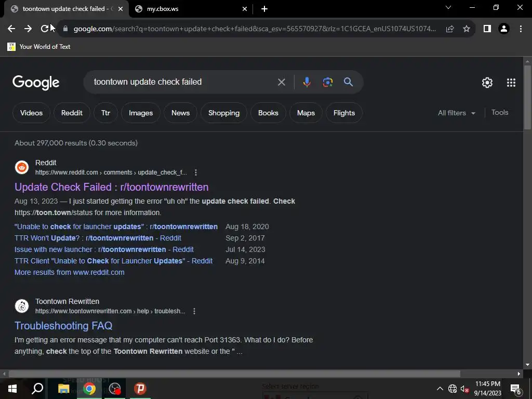Apply the Ttr filter chip
This screenshot has height=399, width=532.
[x=105, y=113]
